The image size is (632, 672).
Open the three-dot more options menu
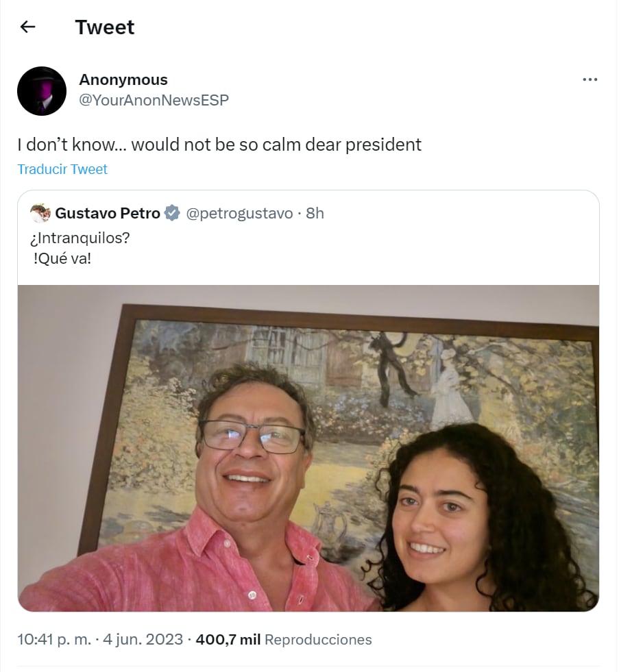(590, 79)
